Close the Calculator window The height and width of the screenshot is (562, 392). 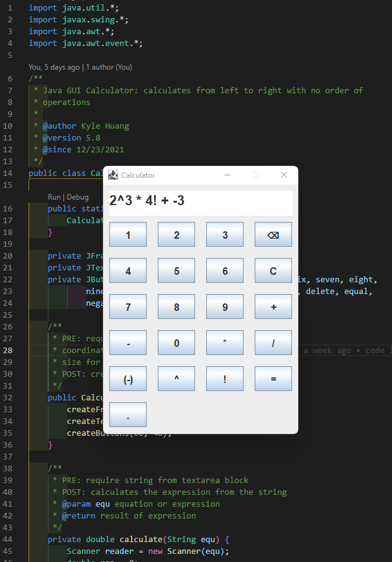(x=284, y=175)
